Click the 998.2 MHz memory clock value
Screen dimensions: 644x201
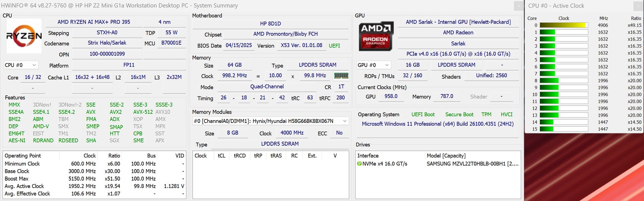234,76
